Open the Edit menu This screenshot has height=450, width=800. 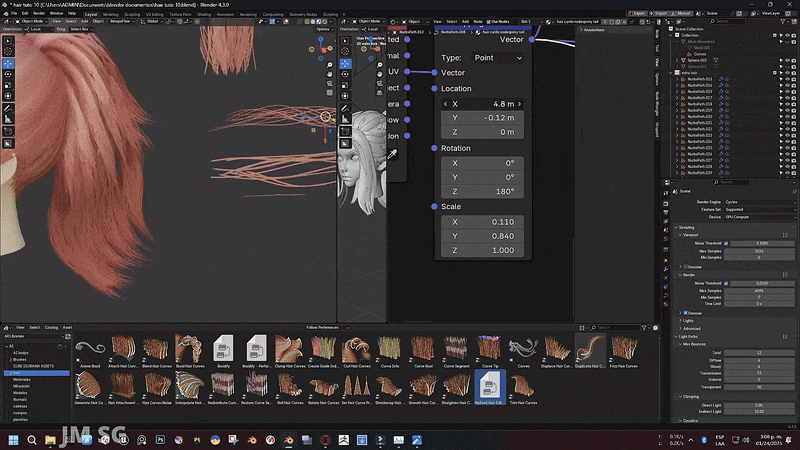25,13
